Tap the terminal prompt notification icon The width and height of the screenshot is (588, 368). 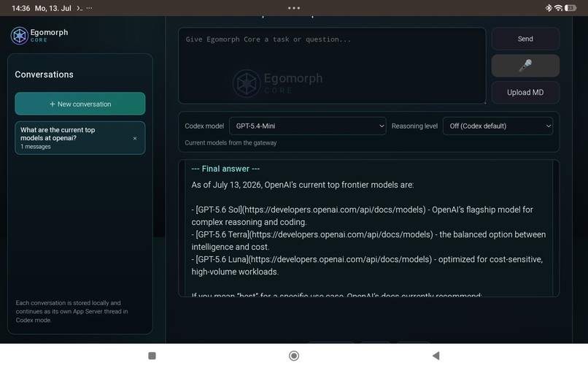click(80, 8)
